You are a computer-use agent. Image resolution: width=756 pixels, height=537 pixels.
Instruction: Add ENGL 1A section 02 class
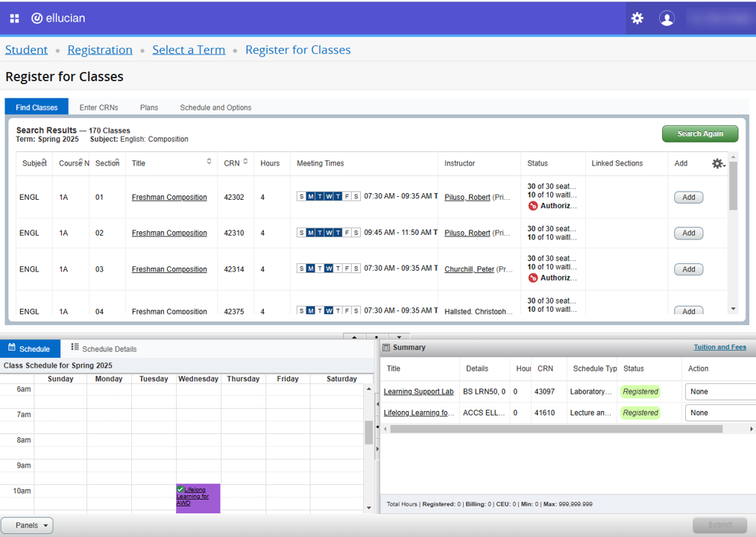688,233
